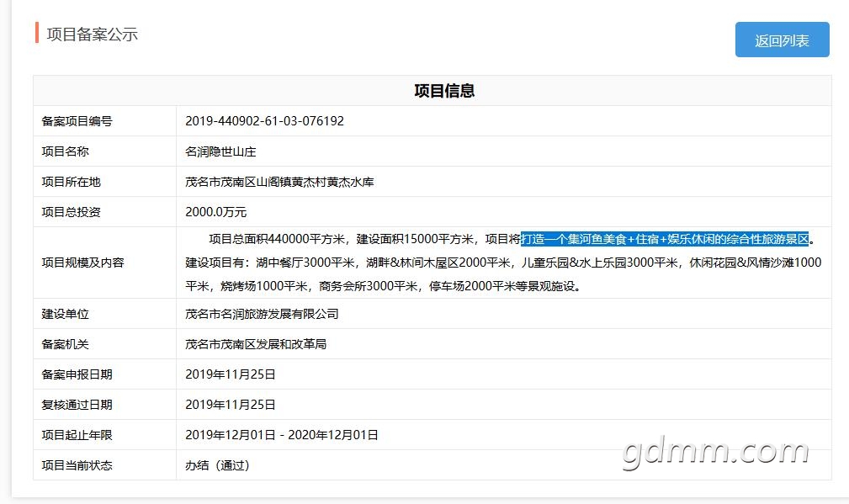Click the date range 2019年12月01日 - 2020年12月01日

(x=282, y=435)
